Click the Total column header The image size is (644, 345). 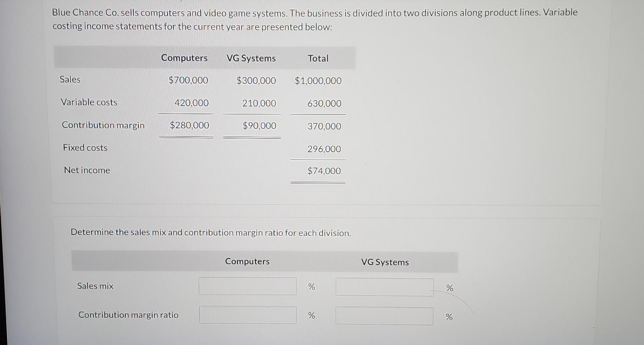coord(317,58)
